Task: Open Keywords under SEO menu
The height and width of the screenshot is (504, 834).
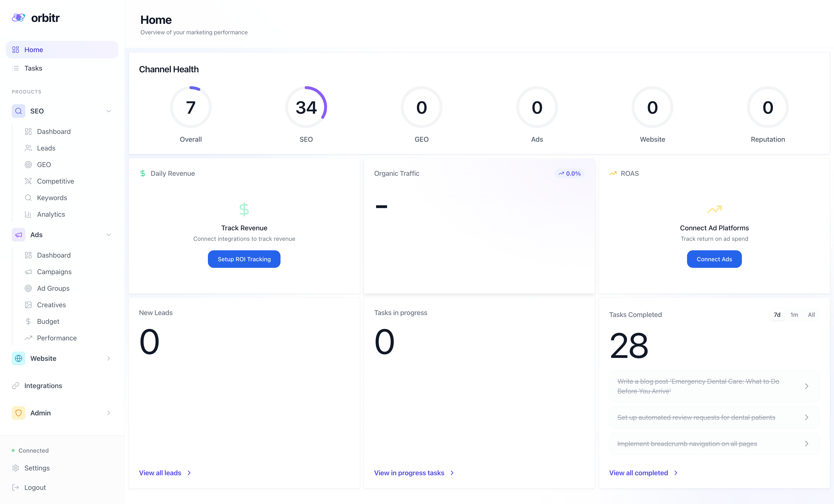Action: pos(52,198)
